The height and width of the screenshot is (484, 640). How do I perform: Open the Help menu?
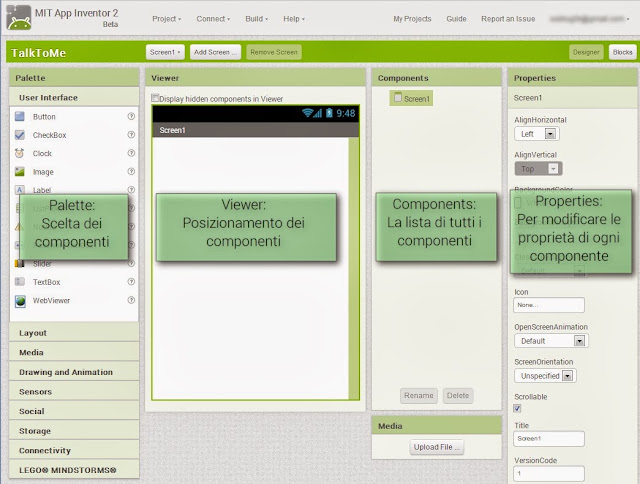pos(294,19)
